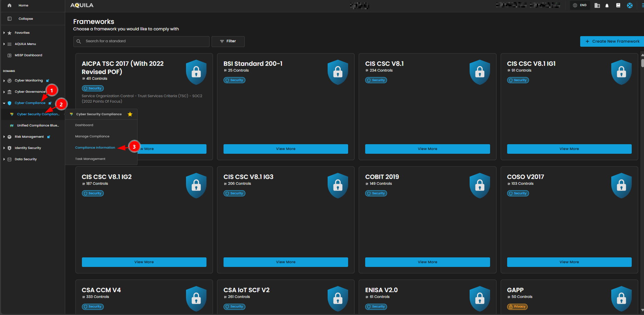Open the help lifebuoy icon in header

point(630,5)
